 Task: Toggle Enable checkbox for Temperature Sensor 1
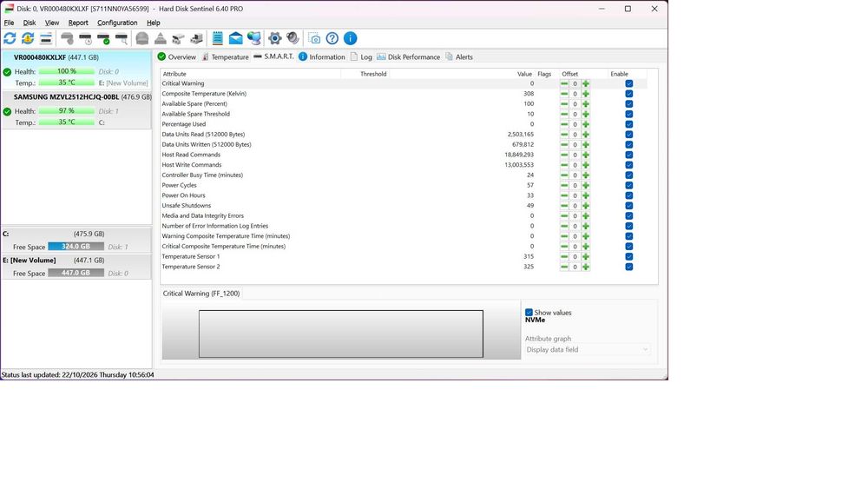pyautogui.click(x=628, y=256)
